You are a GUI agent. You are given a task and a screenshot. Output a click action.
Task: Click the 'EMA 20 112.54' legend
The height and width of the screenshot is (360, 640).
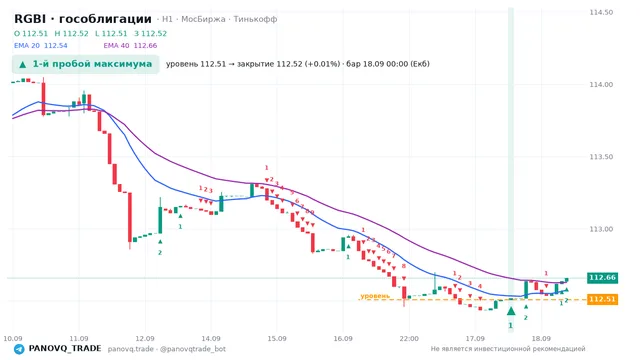tap(40, 46)
